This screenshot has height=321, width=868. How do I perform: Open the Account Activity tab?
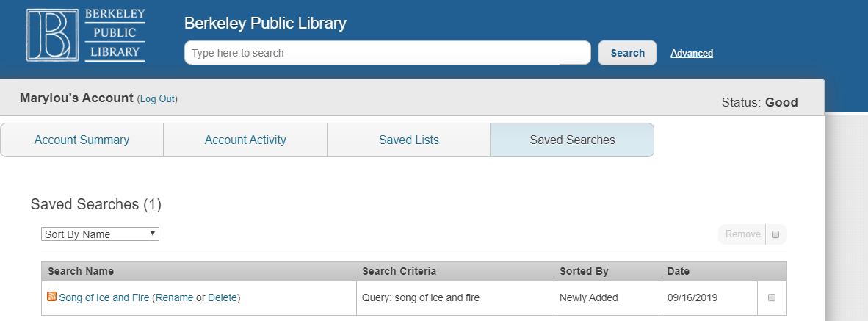[x=245, y=140]
